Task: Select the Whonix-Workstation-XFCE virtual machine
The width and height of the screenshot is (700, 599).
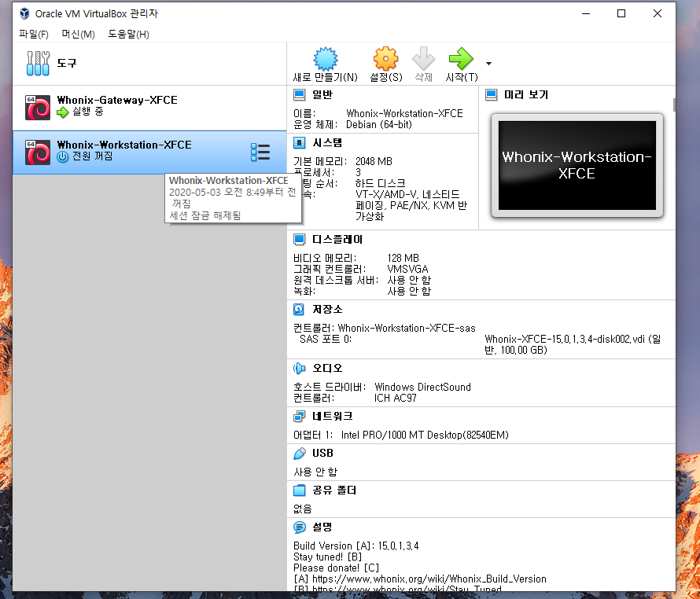Action: point(149,153)
